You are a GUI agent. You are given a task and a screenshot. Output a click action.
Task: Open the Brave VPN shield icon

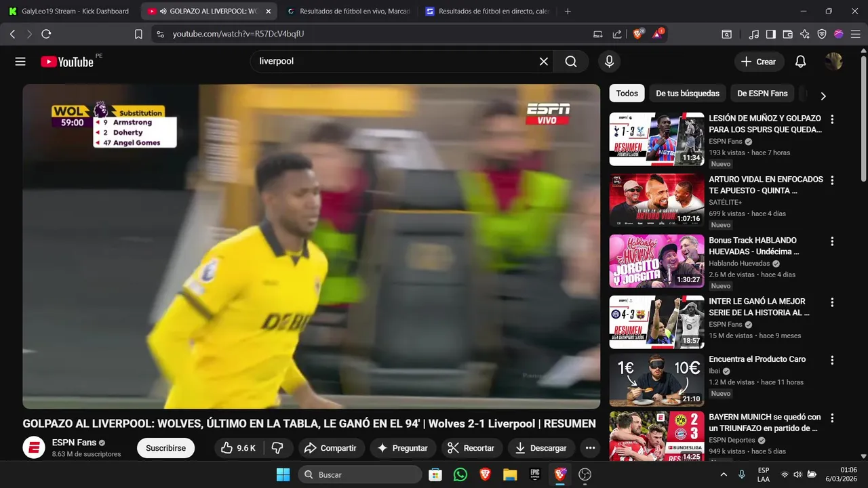pos(822,34)
